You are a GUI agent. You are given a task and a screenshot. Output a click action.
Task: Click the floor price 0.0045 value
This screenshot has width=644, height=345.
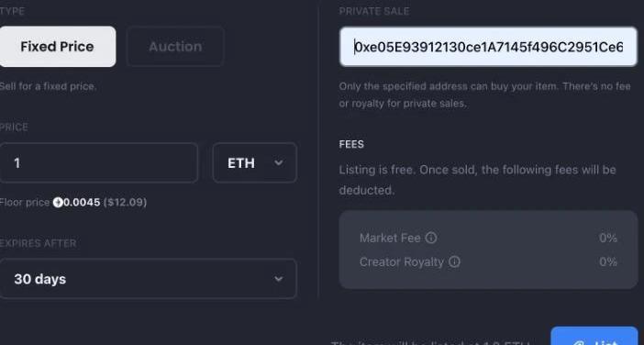point(82,203)
